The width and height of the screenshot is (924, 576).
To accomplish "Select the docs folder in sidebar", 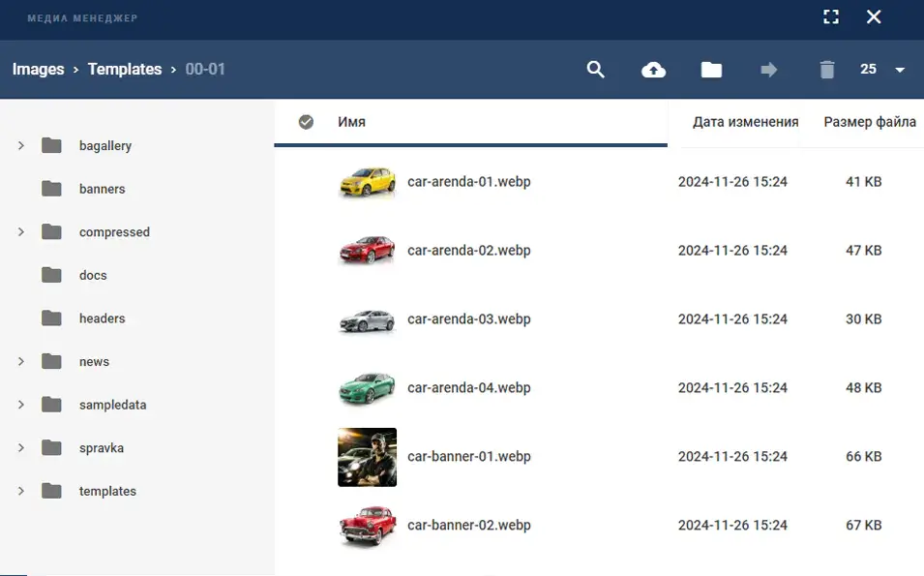I will [93, 276].
